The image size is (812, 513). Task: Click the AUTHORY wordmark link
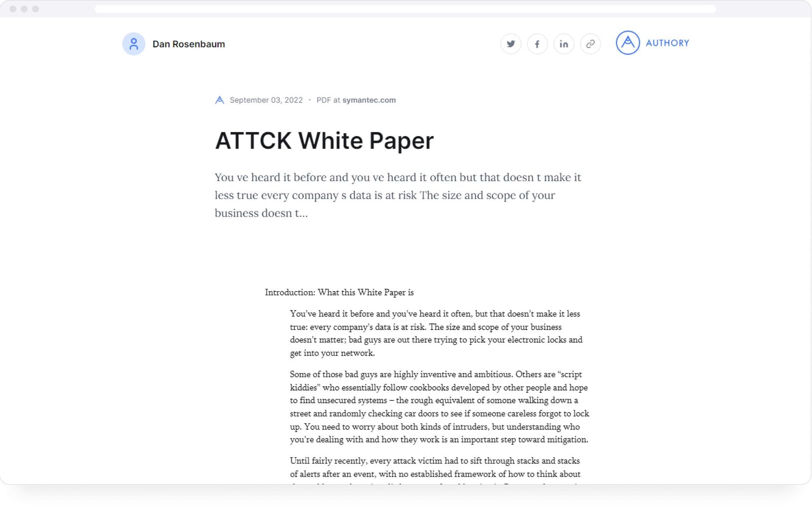pyautogui.click(x=667, y=43)
